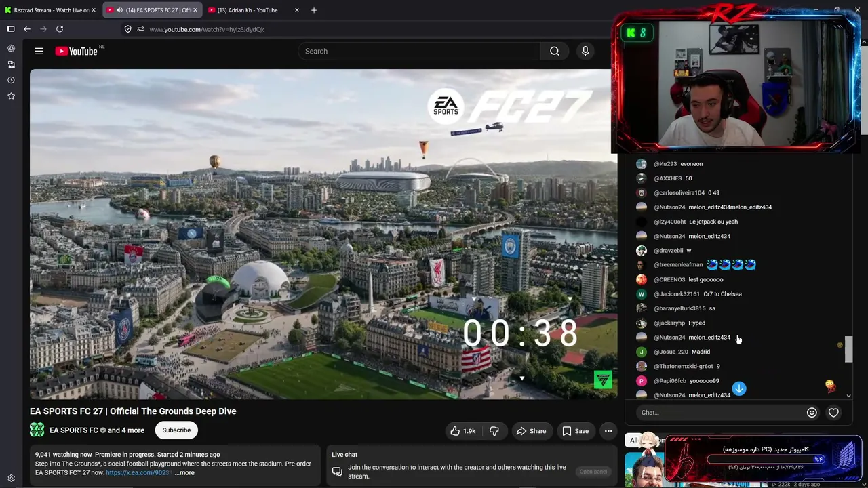Click the search magnifier button

555,51
